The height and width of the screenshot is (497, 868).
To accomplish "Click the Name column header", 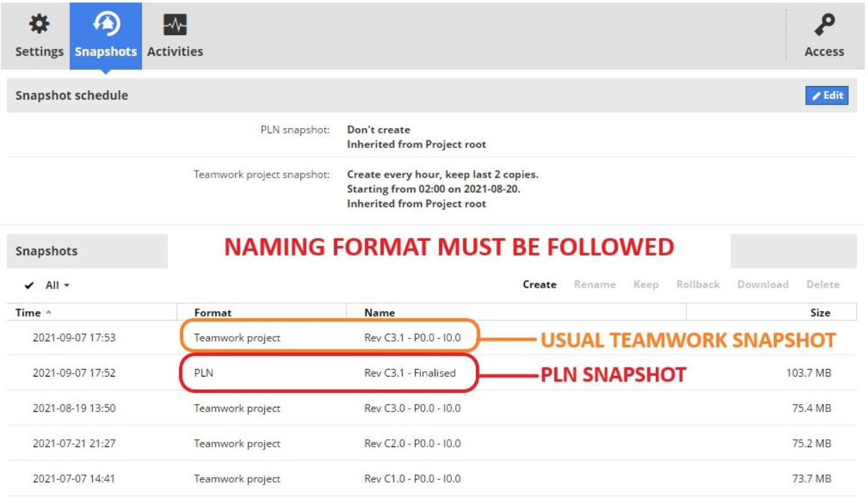I will [x=380, y=313].
